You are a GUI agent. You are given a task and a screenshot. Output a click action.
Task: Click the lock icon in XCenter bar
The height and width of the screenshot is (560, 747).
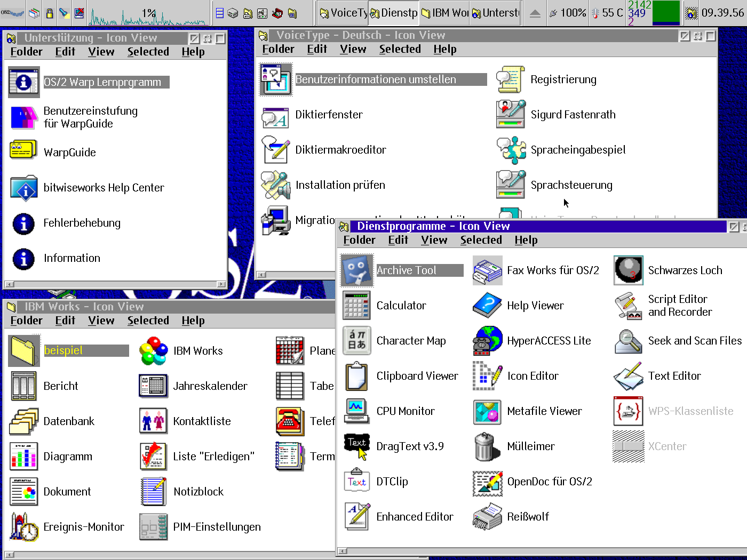click(49, 13)
